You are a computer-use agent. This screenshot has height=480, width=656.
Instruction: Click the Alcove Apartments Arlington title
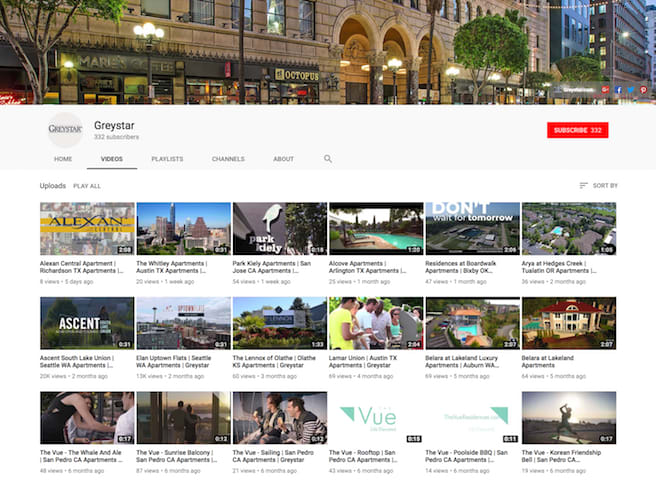pyautogui.click(x=367, y=267)
